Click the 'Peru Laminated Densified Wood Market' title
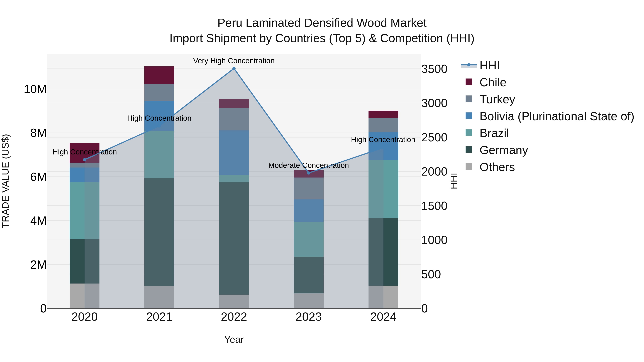The image size is (644, 362). tap(322, 23)
